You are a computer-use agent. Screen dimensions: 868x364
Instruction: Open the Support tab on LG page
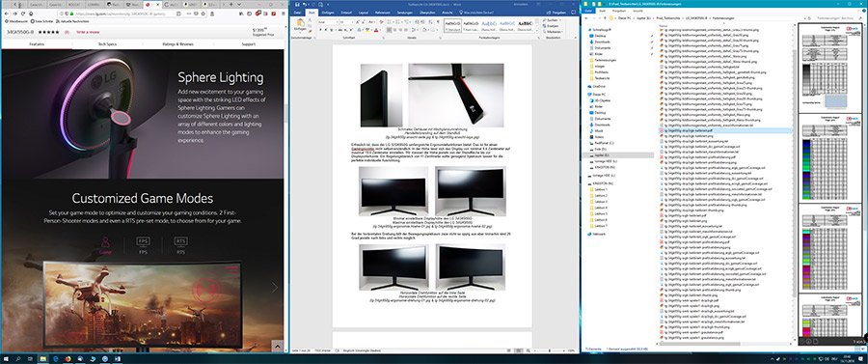(x=249, y=44)
